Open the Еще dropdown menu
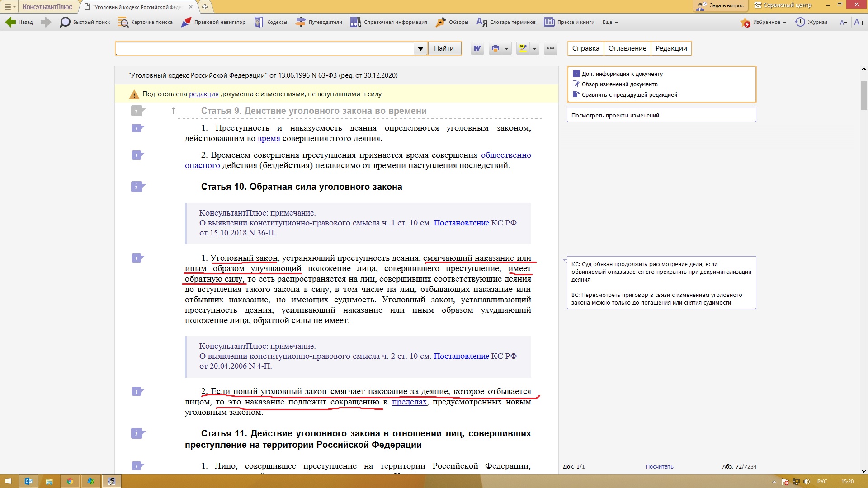Screen dimensions: 868x488 point(610,22)
